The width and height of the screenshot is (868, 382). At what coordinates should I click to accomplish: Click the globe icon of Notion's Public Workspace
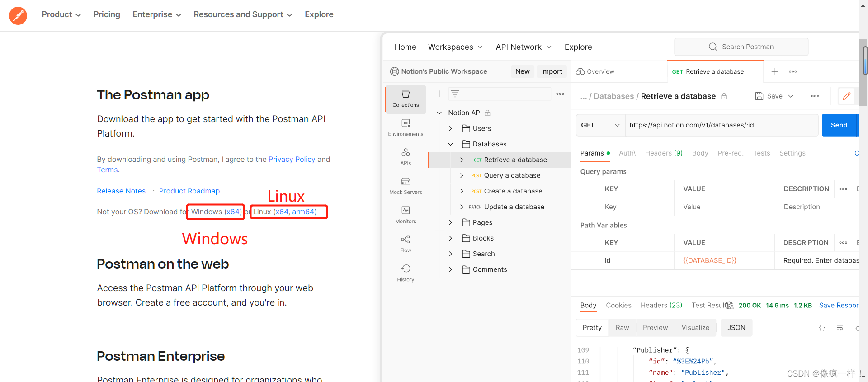point(394,71)
